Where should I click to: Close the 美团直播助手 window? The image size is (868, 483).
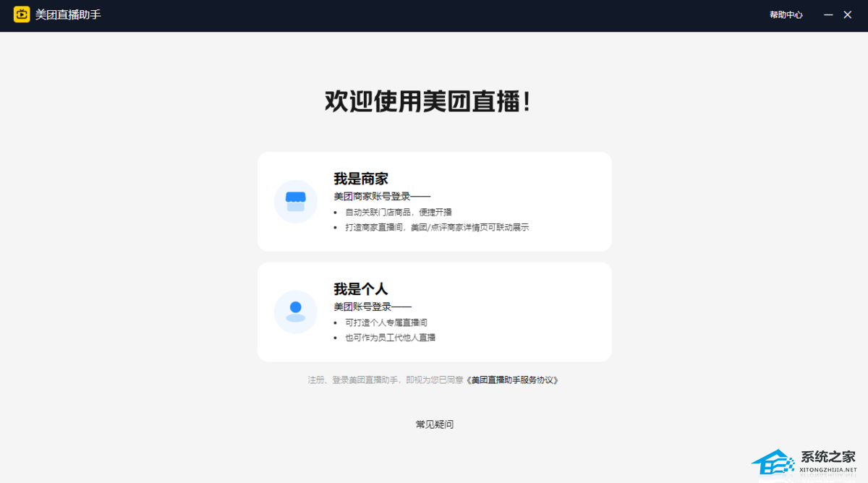click(848, 14)
